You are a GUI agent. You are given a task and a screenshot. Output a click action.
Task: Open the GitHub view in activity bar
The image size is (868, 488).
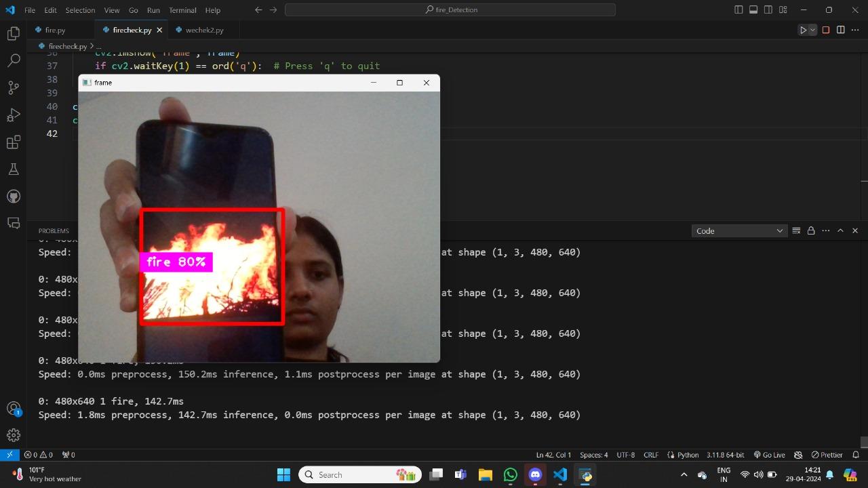coord(14,196)
